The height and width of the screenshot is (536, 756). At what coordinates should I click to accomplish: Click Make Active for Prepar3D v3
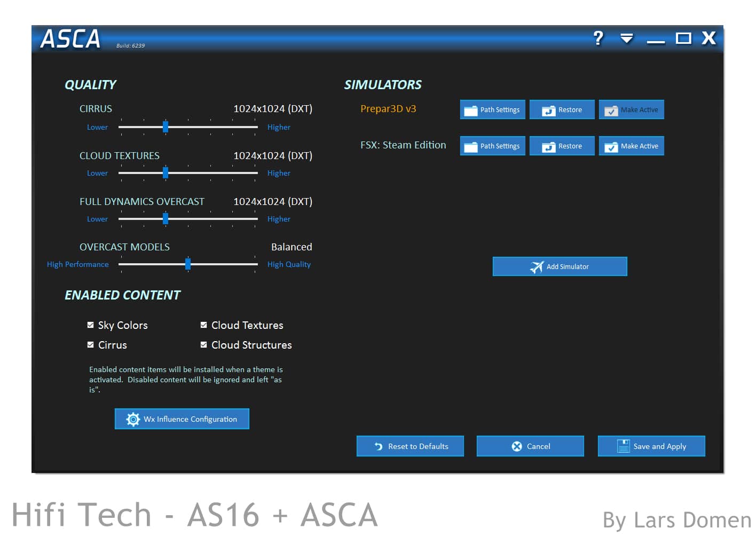(631, 109)
